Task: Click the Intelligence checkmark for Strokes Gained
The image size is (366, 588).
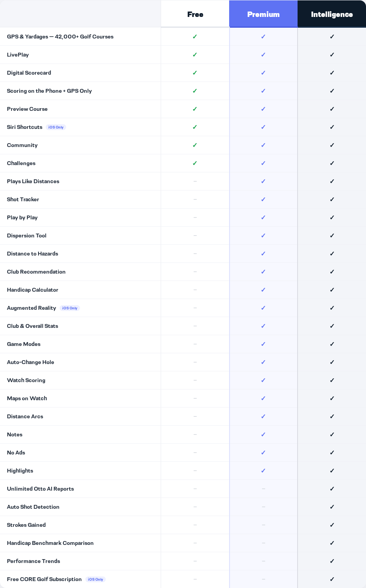Action: point(332,525)
